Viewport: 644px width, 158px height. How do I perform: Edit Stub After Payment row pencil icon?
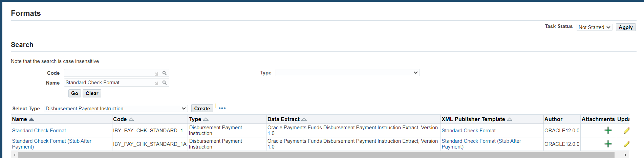coord(626,144)
